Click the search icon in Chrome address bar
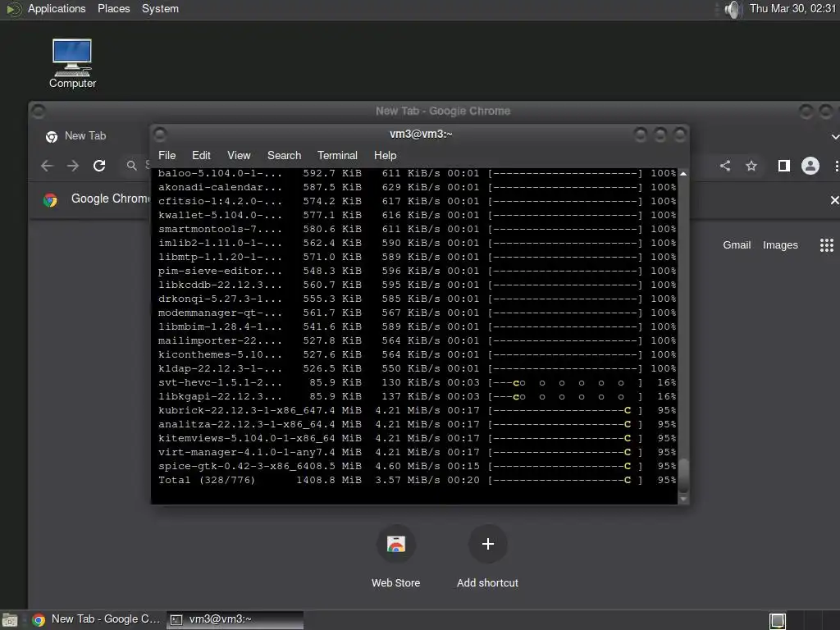The height and width of the screenshot is (630, 840). tap(132, 166)
